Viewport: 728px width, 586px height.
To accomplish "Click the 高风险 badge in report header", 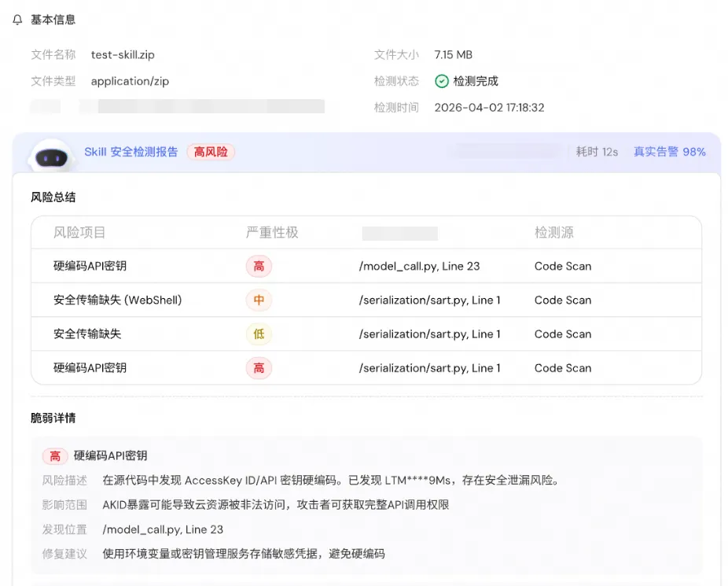I will [211, 152].
